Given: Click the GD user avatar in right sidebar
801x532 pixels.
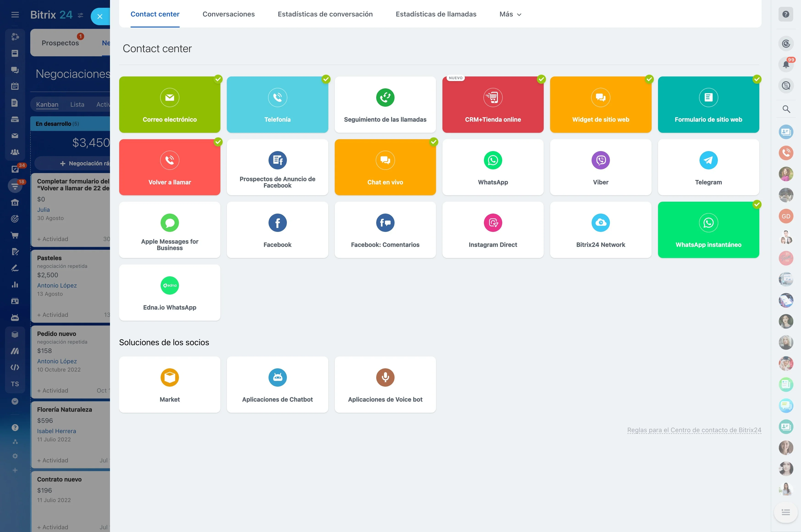Looking at the screenshot, I should (786, 216).
